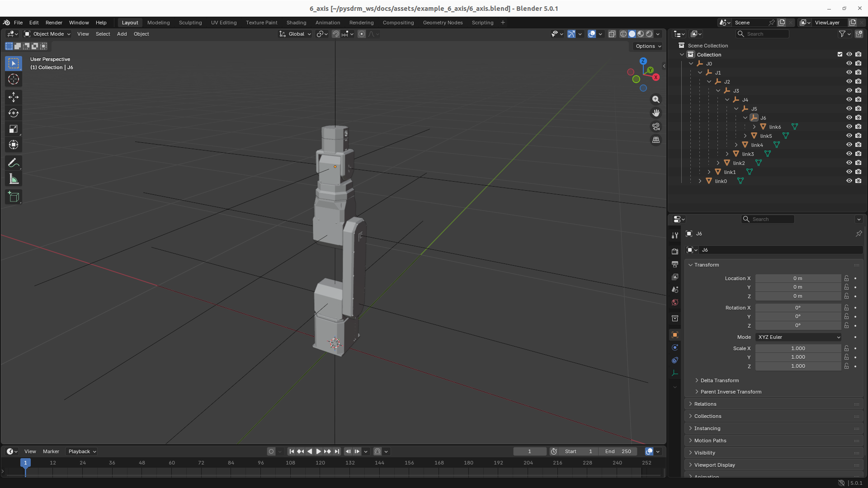Viewport: 868px width, 488px height.
Task: Hide link6 in viewport with eye
Action: point(849,127)
